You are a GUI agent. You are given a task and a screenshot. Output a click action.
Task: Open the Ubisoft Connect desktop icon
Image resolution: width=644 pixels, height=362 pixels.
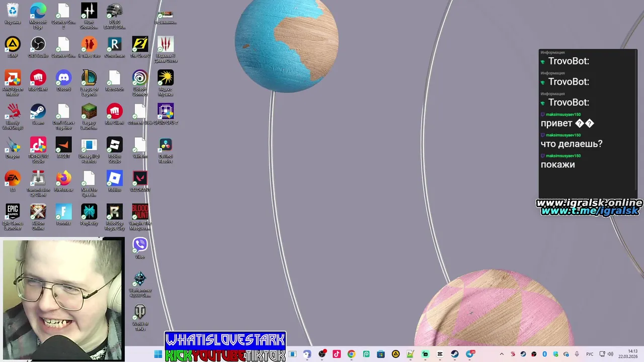click(x=140, y=83)
